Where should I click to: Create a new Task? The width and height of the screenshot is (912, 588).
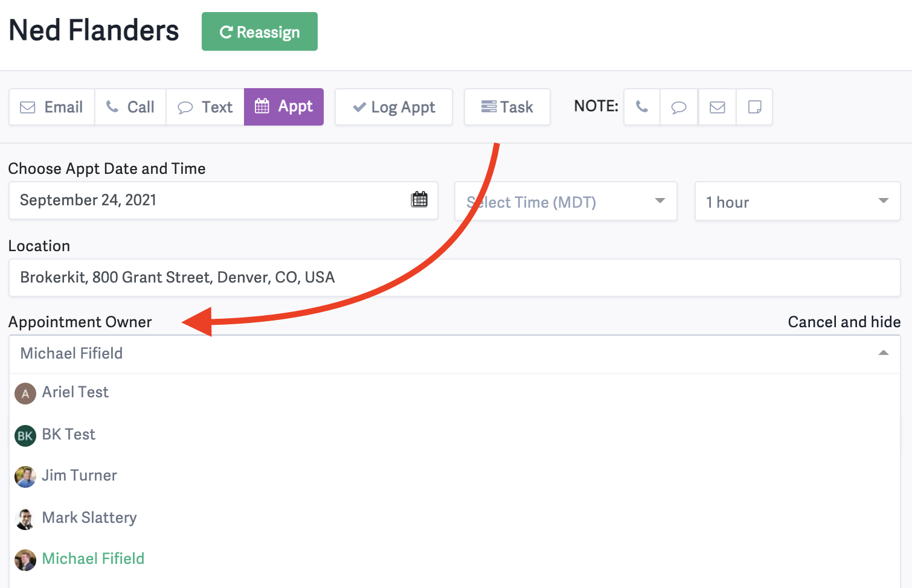[x=507, y=107]
